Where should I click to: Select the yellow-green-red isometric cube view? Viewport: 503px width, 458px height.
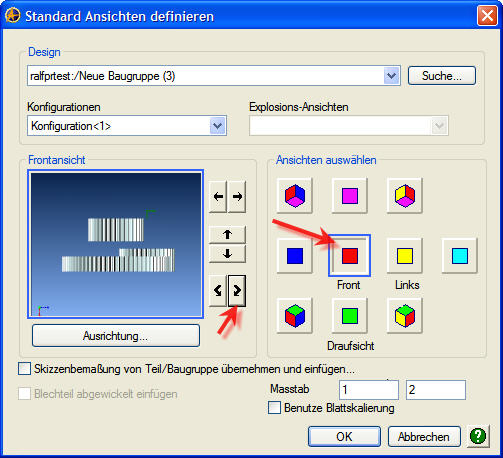(x=405, y=316)
